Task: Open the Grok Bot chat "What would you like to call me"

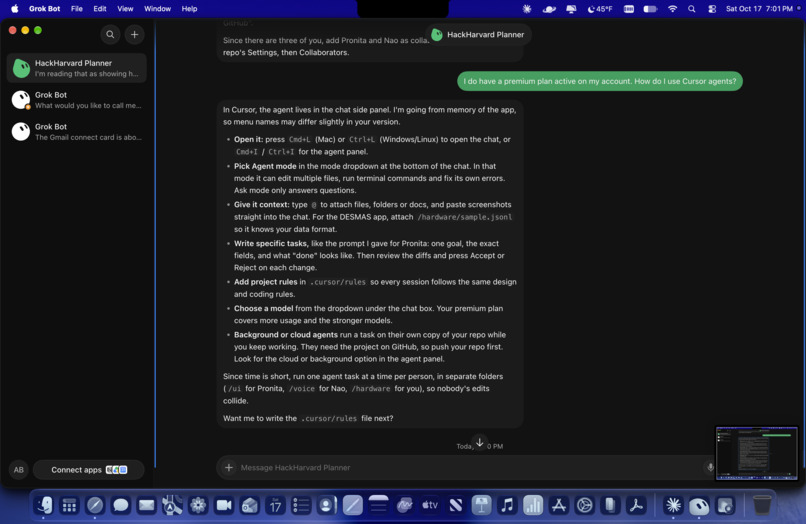Action: click(77, 100)
